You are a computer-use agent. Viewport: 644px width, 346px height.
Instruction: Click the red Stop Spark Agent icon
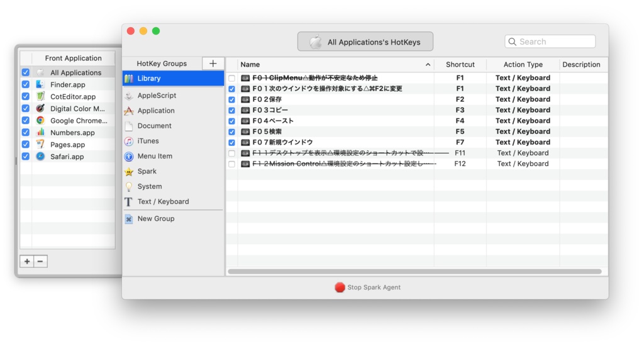pyautogui.click(x=340, y=287)
